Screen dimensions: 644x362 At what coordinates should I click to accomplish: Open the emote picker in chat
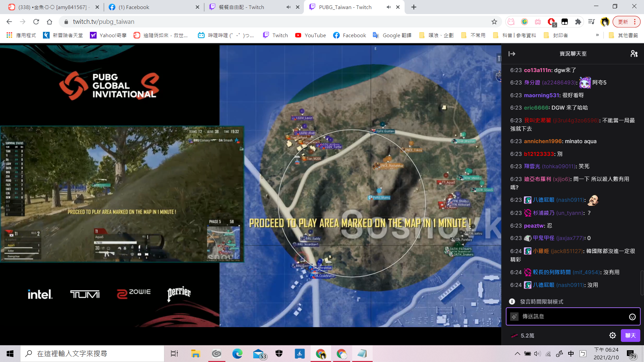point(632,317)
